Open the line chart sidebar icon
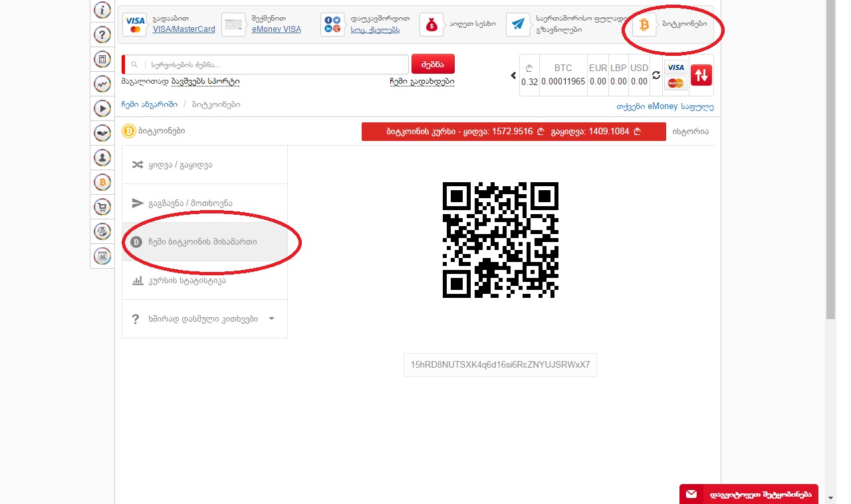851x504 pixels. tap(102, 84)
